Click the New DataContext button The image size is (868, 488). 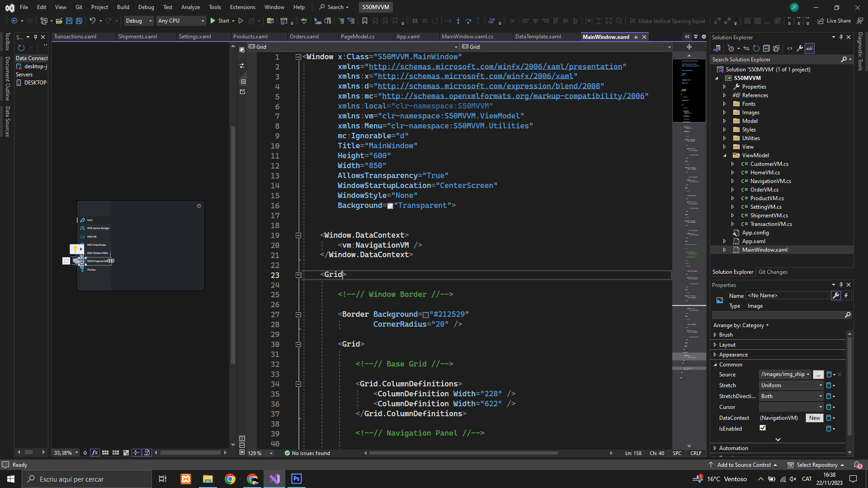[814, 418]
